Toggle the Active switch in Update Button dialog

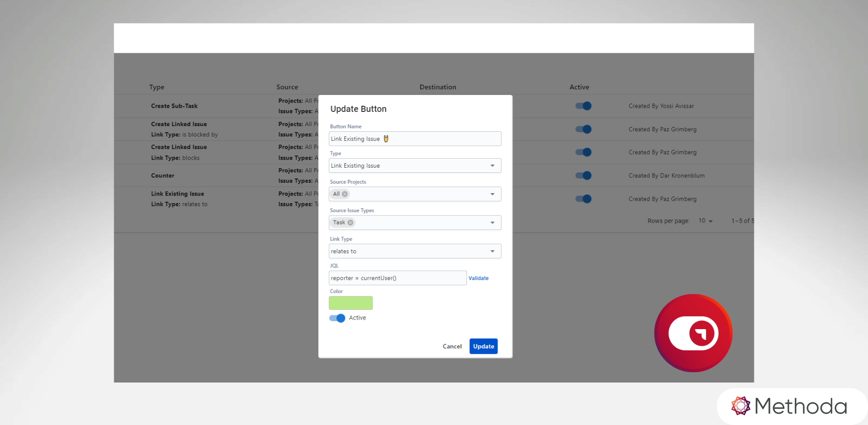pyautogui.click(x=337, y=318)
